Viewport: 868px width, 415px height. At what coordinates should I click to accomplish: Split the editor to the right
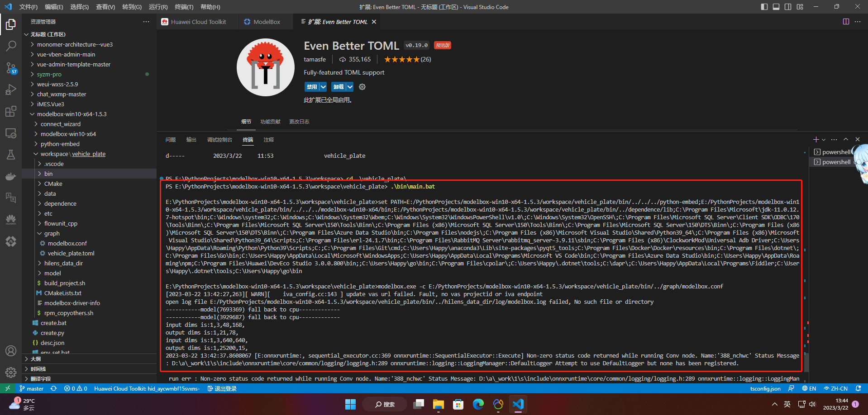[x=846, y=22]
